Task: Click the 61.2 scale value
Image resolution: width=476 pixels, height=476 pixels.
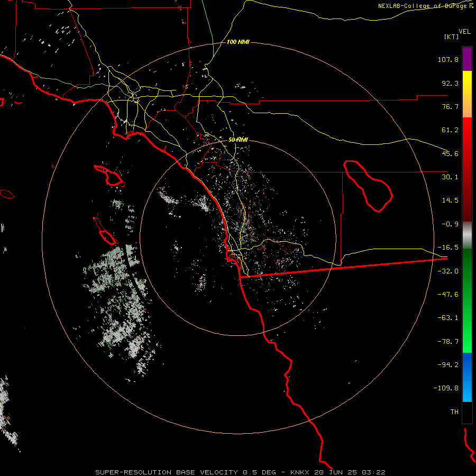Action: tap(450, 130)
